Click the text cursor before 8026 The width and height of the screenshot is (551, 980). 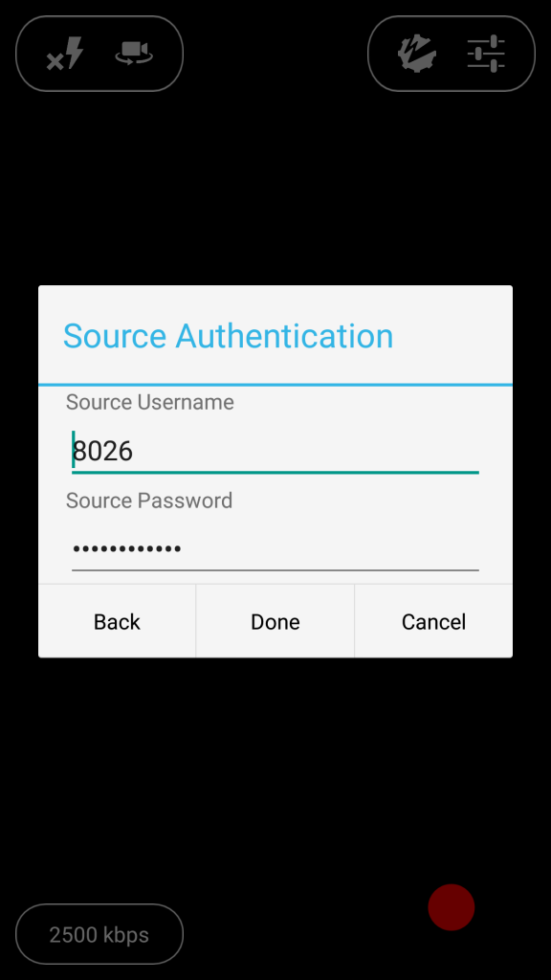73,450
